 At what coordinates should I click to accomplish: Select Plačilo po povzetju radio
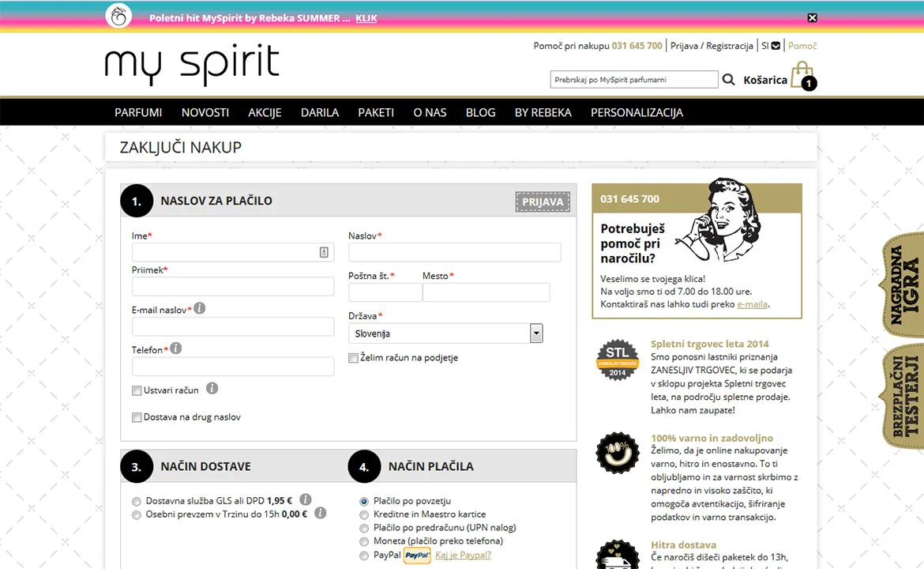364,501
